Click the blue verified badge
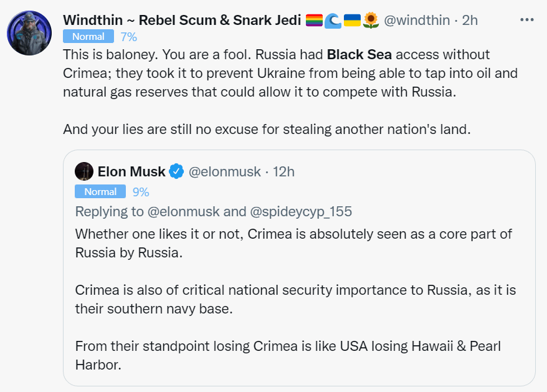This screenshot has width=547, height=392. tap(177, 171)
